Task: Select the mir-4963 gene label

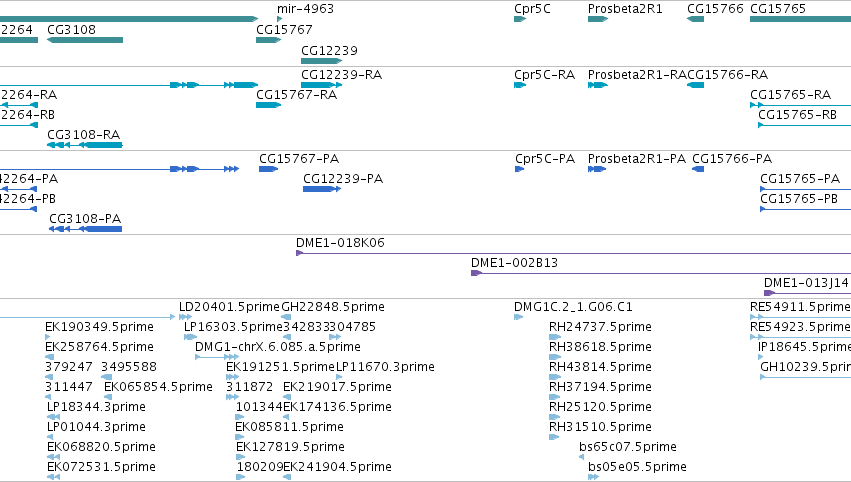Action: click(305, 9)
